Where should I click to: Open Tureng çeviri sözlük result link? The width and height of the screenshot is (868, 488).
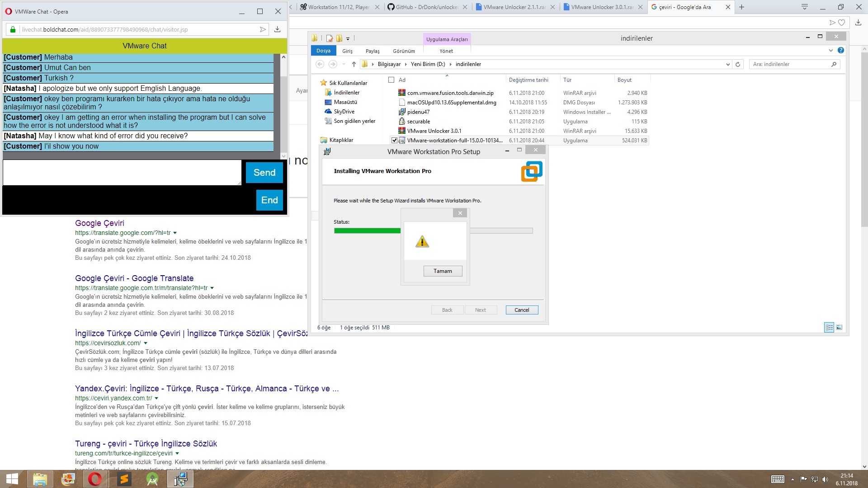146,444
